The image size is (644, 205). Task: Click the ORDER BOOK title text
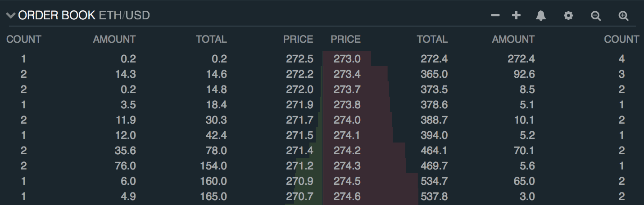pyautogui.click(x=57, y=16)
